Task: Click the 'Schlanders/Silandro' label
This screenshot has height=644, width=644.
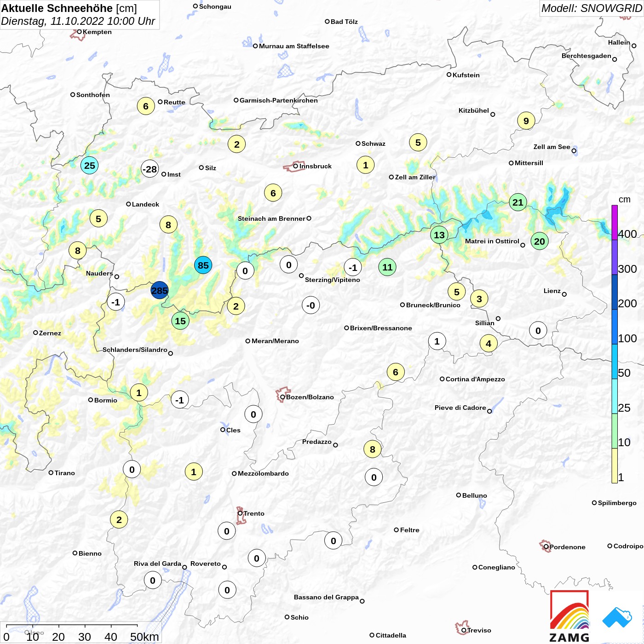Action: (x=135, y=350)
